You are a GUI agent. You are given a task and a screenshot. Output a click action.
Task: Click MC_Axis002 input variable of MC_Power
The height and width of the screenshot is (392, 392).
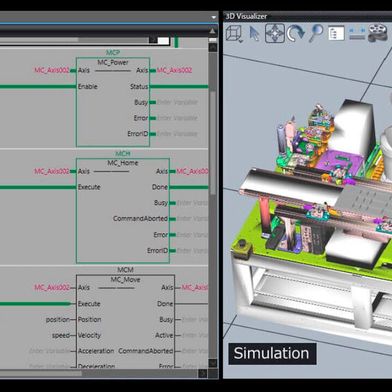52,70
